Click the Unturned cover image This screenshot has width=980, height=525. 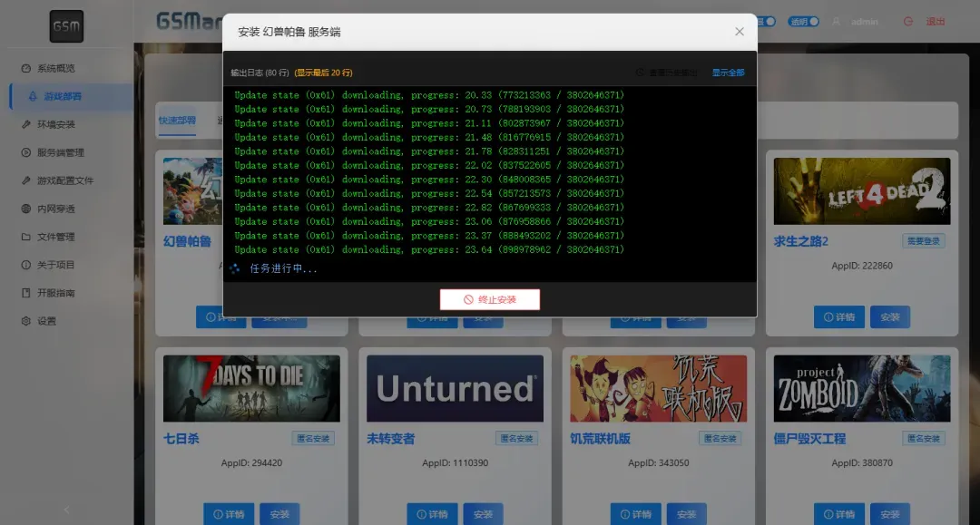(x=455, y=388)
